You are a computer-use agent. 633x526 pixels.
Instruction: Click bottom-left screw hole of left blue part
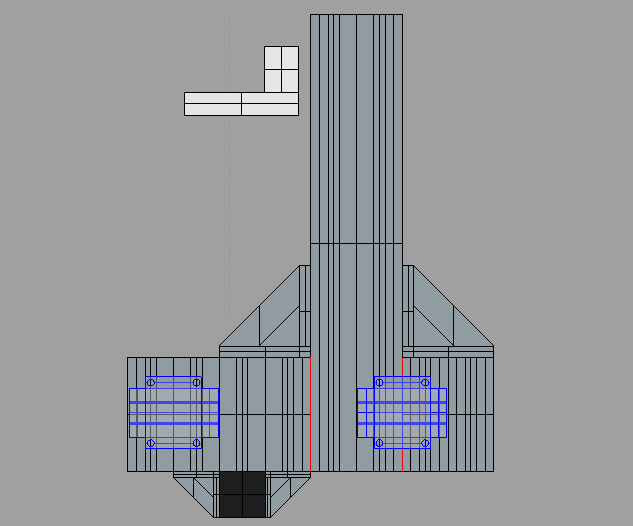point(151,442)
